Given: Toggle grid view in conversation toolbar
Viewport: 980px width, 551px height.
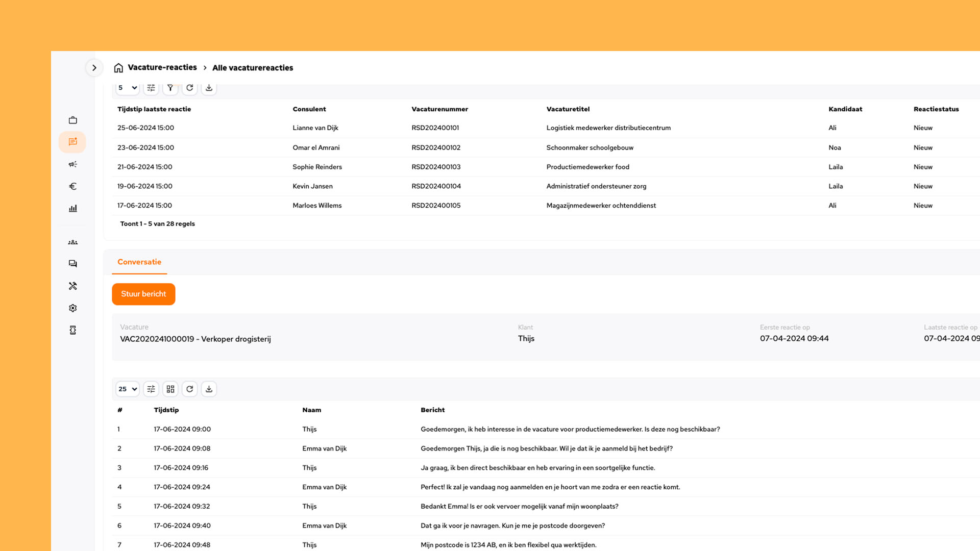Looking at the screenshot, I should (170, 389).
